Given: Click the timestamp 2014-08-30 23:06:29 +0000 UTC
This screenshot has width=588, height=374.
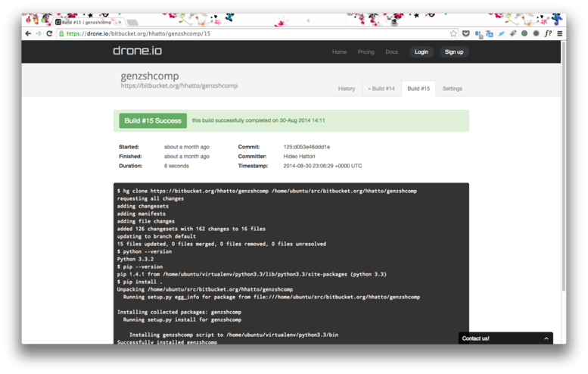Looking at the screenshot, I should coord(322,166).
